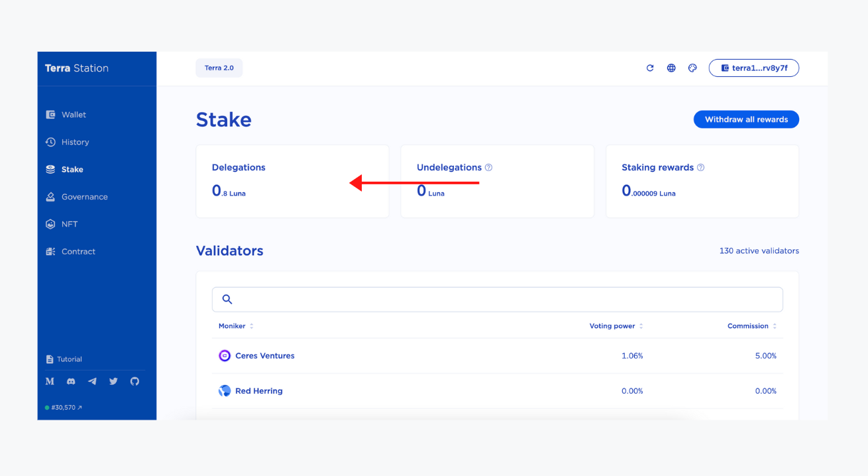This screenshot has height=476, width=868.
Task: Open the theme palette icon
Action: (692, 68)
